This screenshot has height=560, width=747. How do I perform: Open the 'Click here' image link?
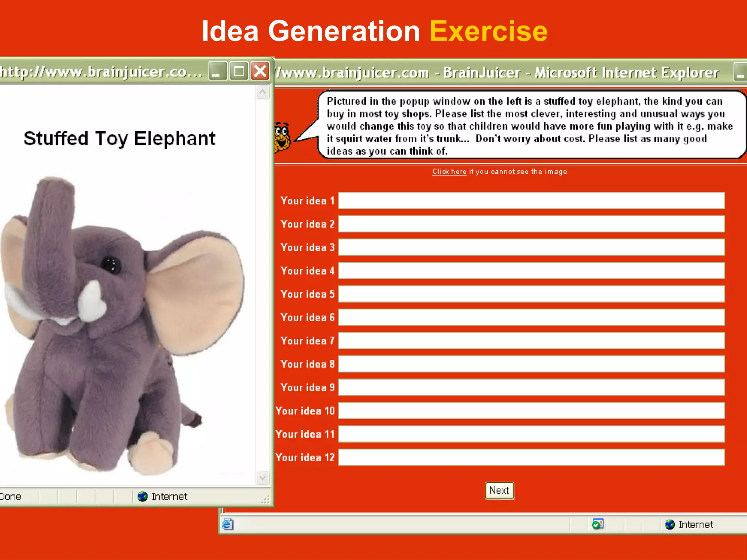pyautogui.click(x=449, y=172)
